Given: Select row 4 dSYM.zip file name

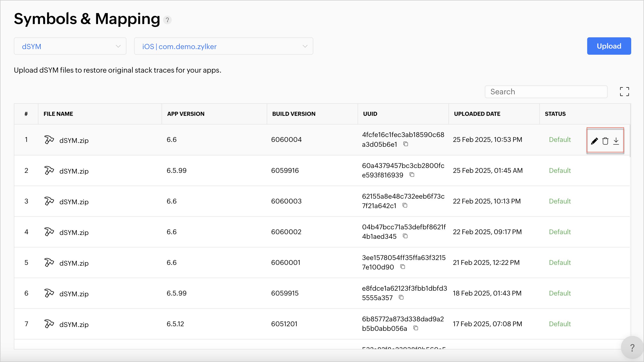Looking at the screenshot, I should pyautogui.click(x=74, y=232).
